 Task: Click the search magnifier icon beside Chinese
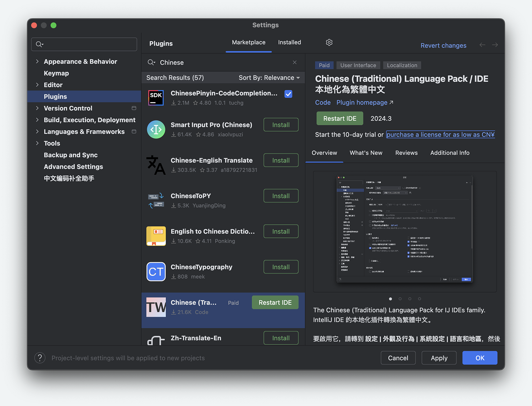coord(151,62)
